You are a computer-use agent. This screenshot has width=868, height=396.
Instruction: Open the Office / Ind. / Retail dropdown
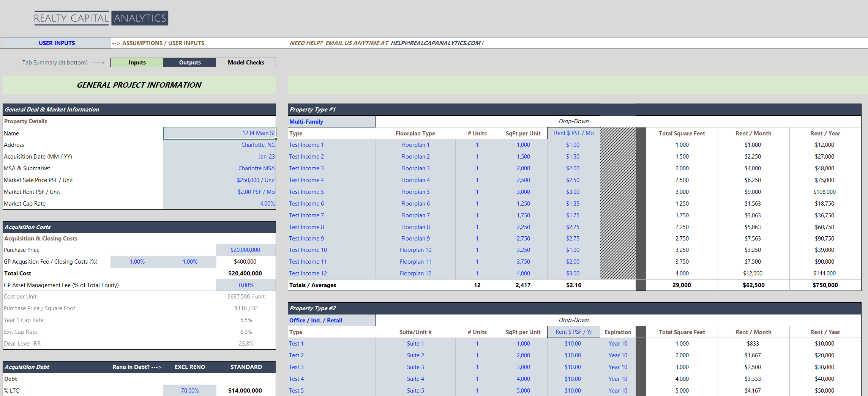pyautogui.click(x=331, y=320)
